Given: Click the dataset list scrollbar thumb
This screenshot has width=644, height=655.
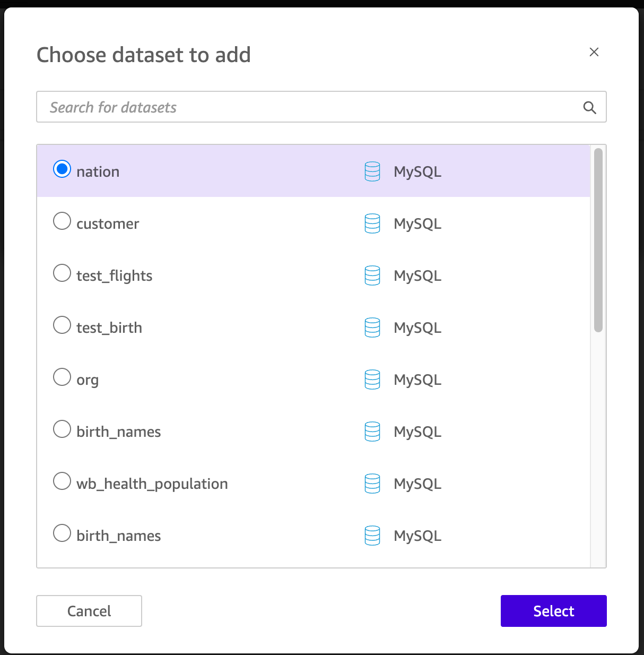Looking at the screenshot, I should pos(598,240).
